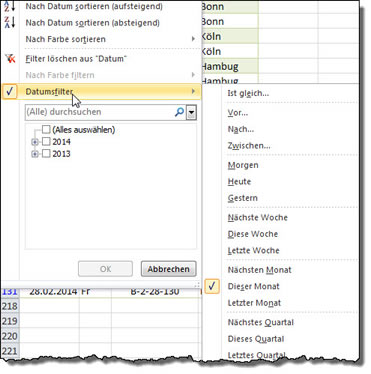Select 'Nächste Woche' filter
The image size is (371, 374).
click(x=258, y=218)
